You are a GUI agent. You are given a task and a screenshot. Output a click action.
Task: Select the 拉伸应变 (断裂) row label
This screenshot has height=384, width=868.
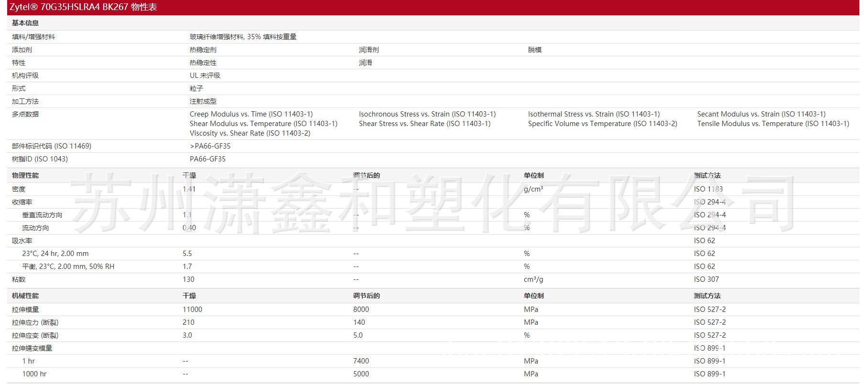tap(35, 335)
